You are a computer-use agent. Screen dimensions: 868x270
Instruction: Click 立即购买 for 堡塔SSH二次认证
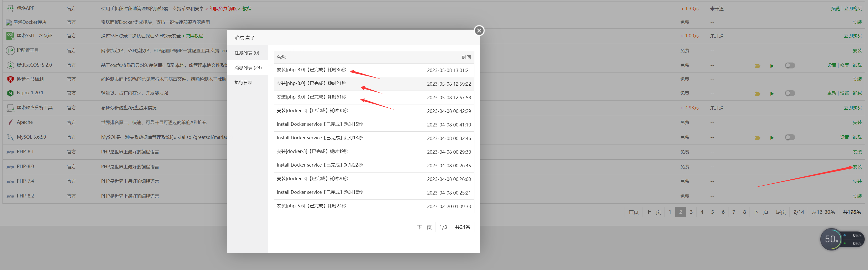pos(852,36)
